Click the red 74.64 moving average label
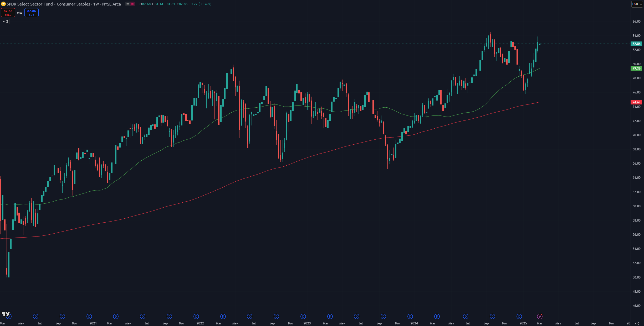This screenshot has height=326, width=644. (x=636, y=102)
